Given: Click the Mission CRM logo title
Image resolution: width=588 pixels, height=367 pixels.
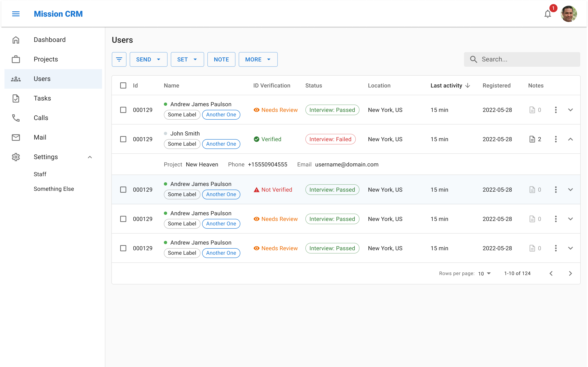Looking at the screenshot, I should (x=58, y=14).
